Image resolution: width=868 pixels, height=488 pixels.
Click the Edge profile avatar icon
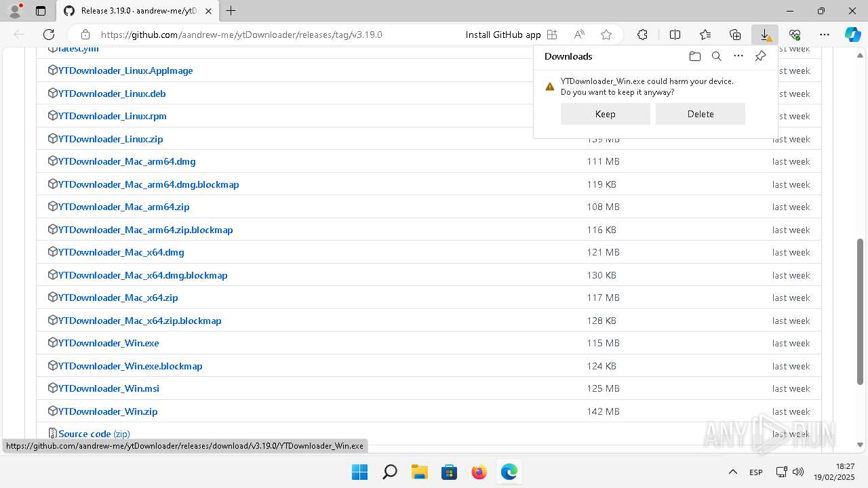coord(15,11)
